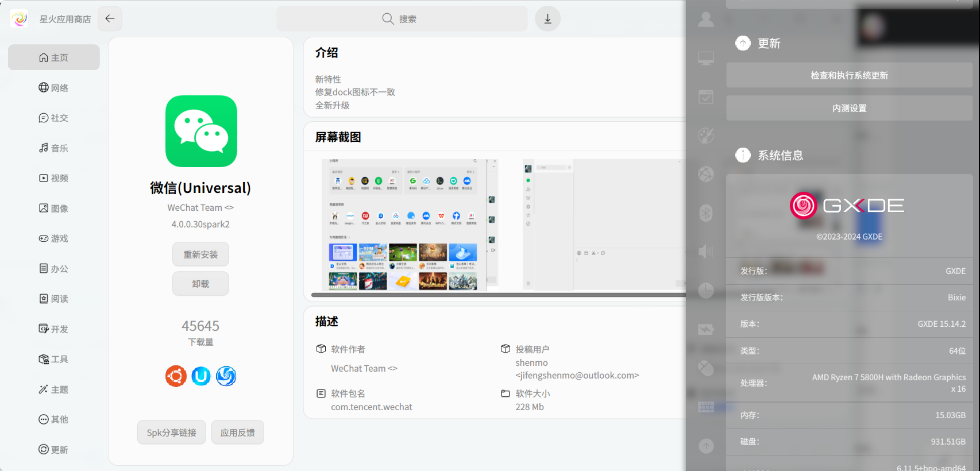Open Display settings in control center sidebar
This screenshot has height=471, width=980.
pyautogui.click(x=706, y=58)
